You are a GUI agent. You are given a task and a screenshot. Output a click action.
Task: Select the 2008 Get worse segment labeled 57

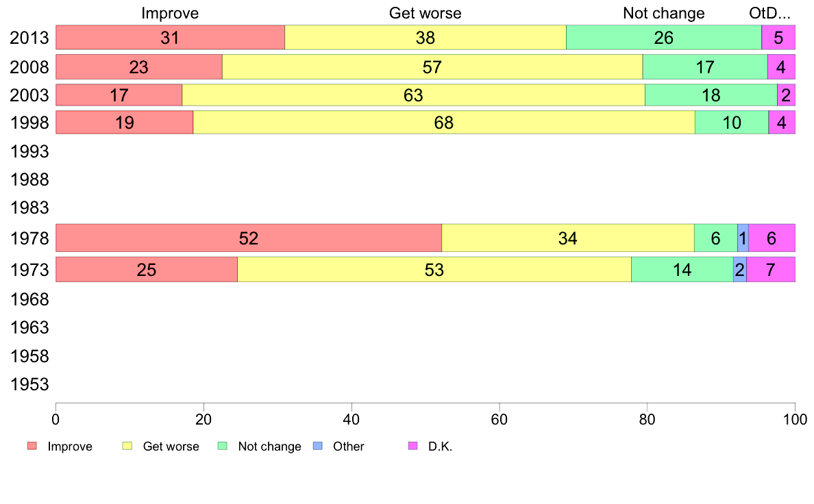coord(432,67)
